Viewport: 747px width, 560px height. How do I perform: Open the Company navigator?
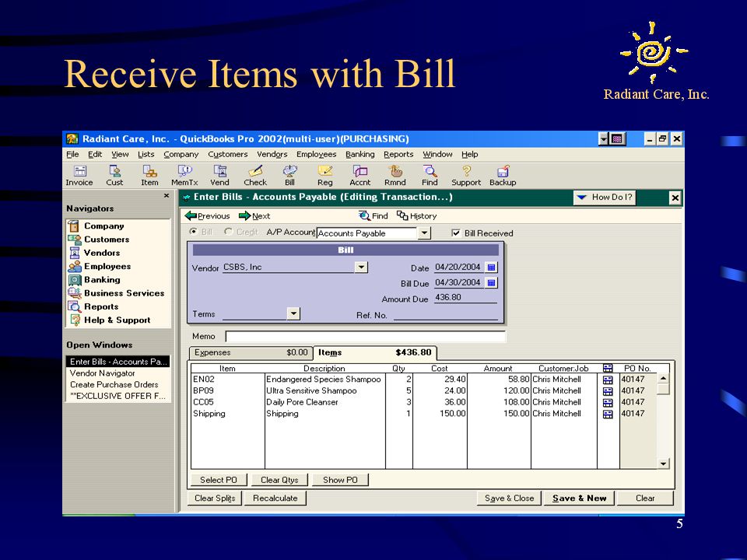pos(96,226)
